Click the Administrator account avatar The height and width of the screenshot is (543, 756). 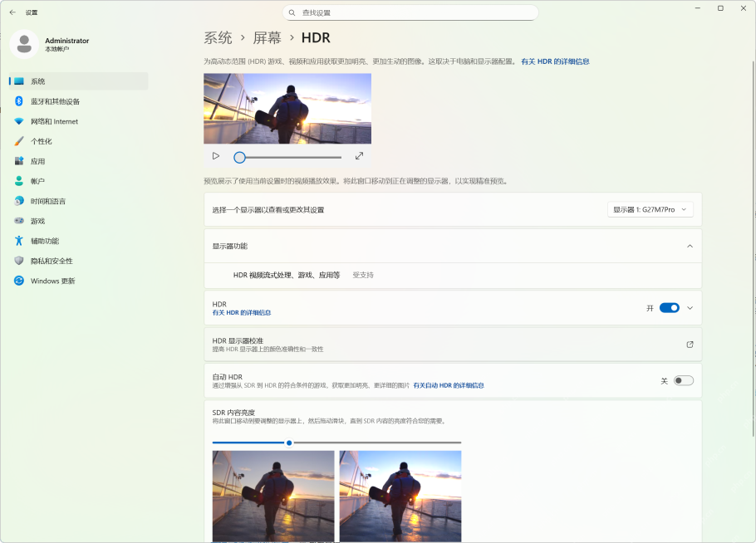coord(24,44)
